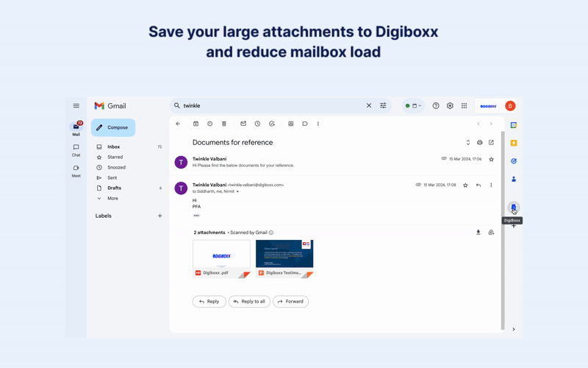The width and height of the screenshot is (588, 368).
Task: Move conversation to another folder
Action: [290, 124]
